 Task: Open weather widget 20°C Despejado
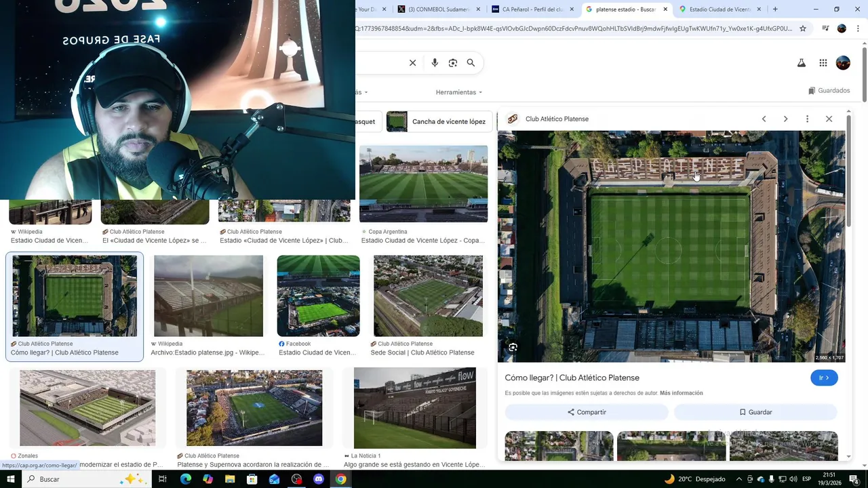pos(694,479)
